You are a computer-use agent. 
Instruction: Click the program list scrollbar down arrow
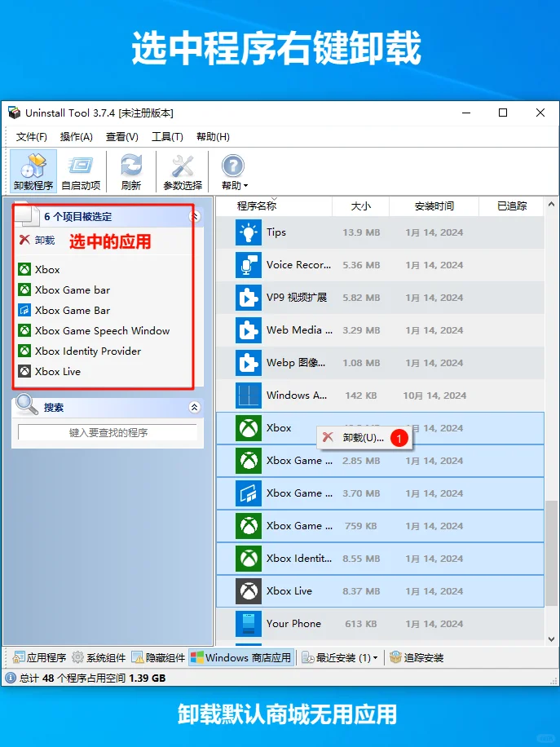click(551, 639)
